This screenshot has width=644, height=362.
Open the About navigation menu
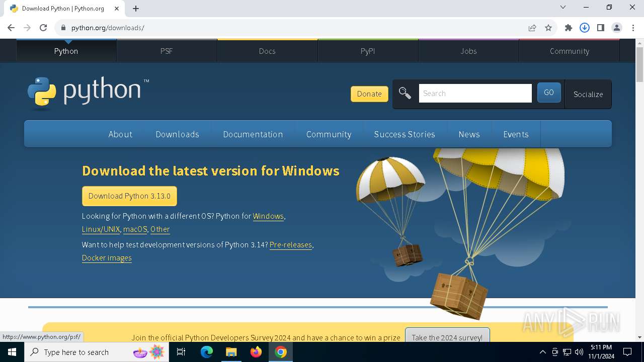120,134
